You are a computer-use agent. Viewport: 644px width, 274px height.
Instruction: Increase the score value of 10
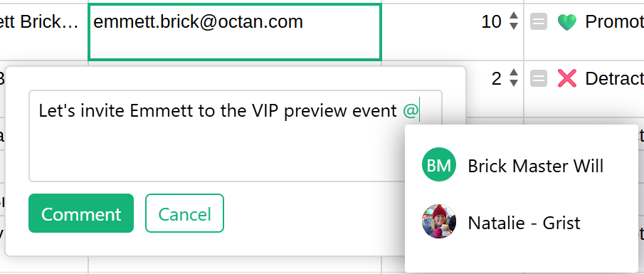[x=513, y=16]
